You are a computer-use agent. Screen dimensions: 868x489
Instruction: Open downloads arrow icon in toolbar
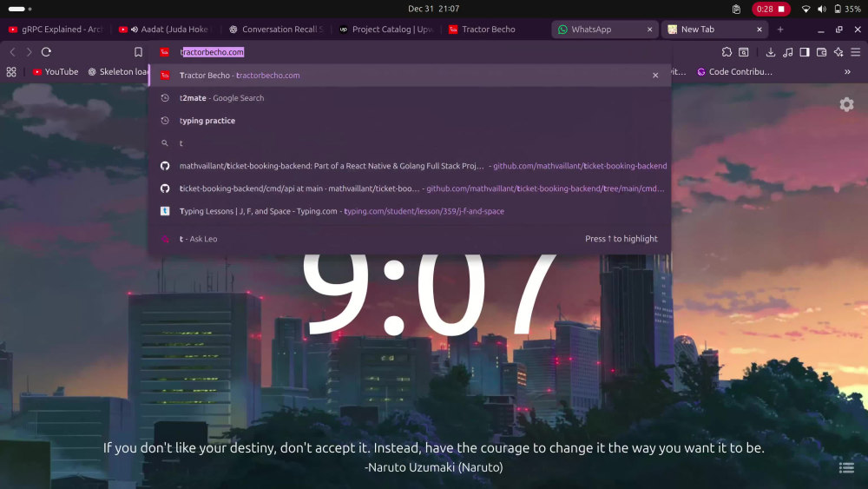tap(771, 51)
